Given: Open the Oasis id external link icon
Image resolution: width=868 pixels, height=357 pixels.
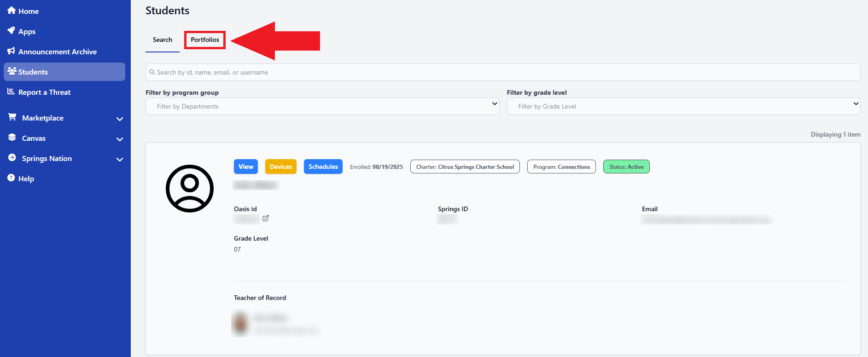Looking at the screenshot, I should coord(266,218).
